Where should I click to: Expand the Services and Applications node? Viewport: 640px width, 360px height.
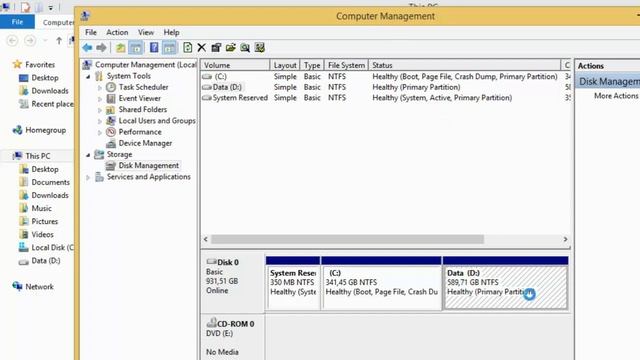click(88, 177)
